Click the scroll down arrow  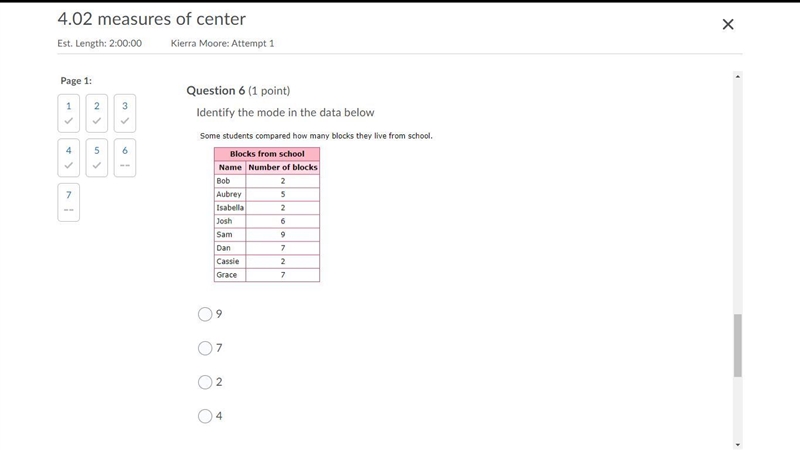click(737, 444)
